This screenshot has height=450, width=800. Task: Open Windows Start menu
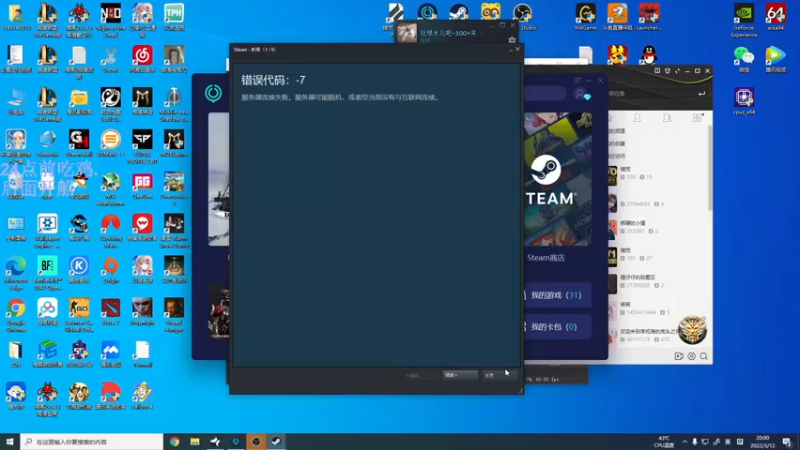tap(10, 441)
